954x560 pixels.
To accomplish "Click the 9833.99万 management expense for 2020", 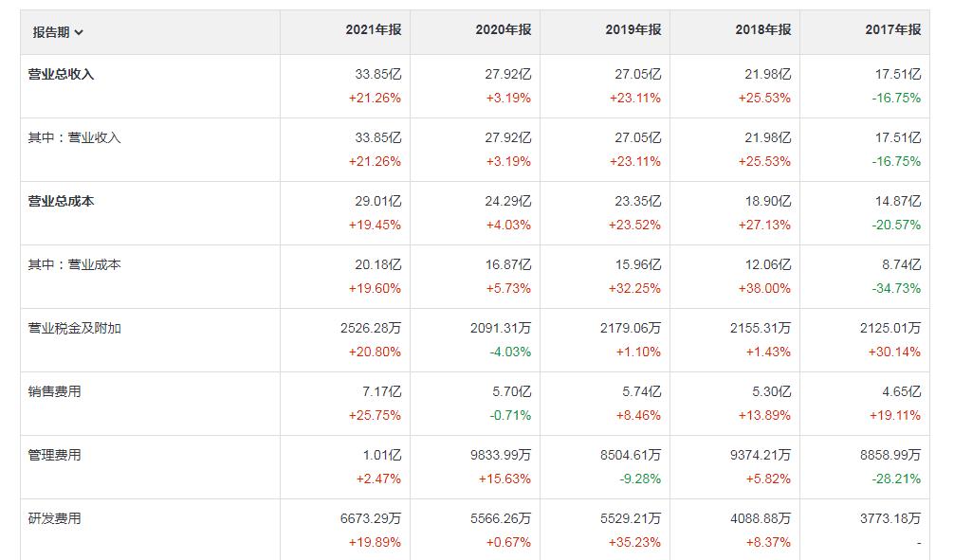I will tap(501, 455).
